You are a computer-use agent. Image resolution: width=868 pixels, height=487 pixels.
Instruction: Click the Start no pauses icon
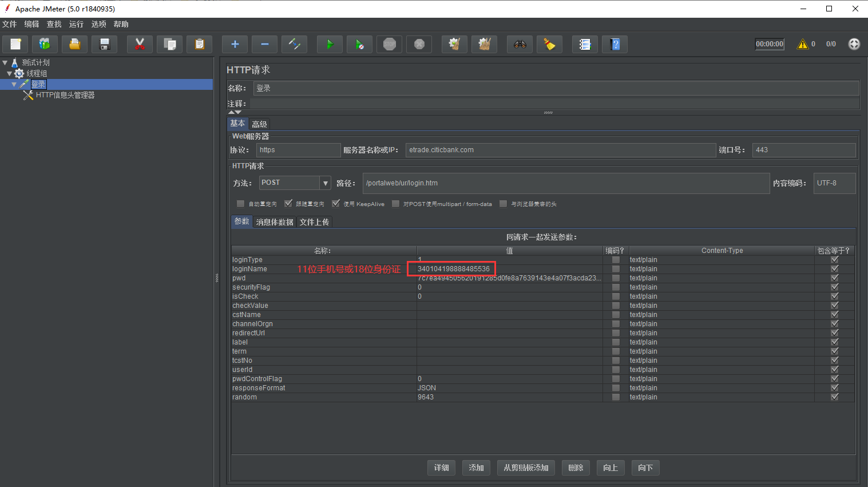pyautogui.click(x=360, y=44)
